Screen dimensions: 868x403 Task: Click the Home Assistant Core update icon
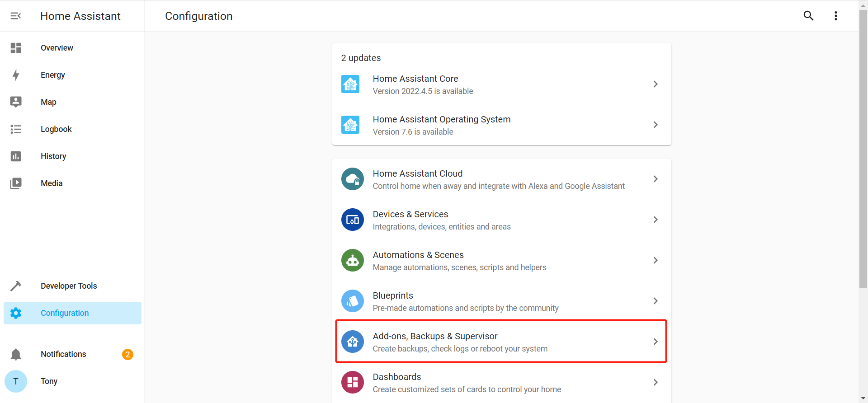click(x=350, y=84)
